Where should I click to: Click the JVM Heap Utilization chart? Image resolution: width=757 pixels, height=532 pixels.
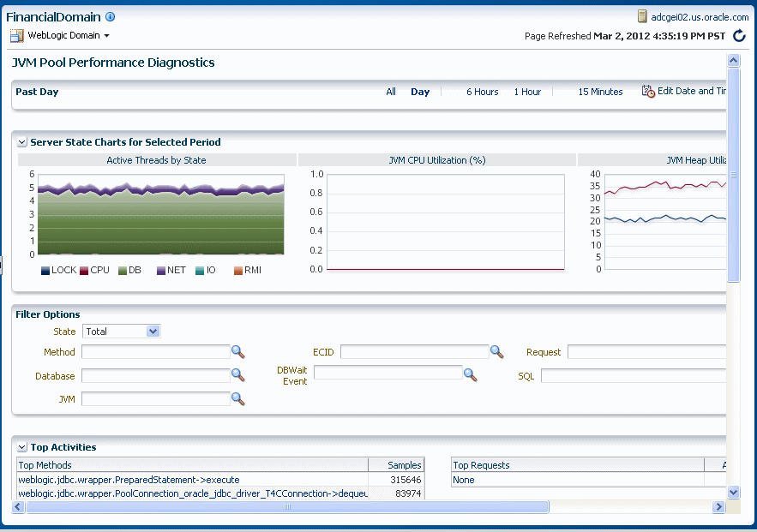[x=665, y=222]
